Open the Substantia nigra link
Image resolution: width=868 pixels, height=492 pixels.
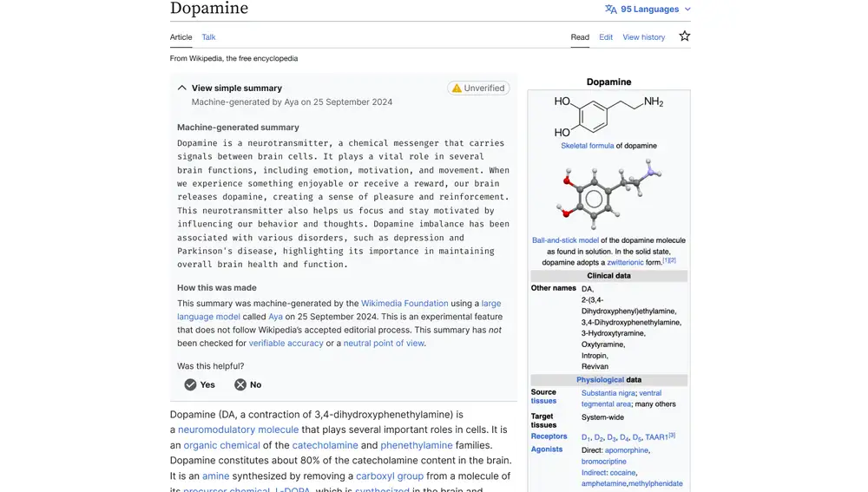point(608,393)
